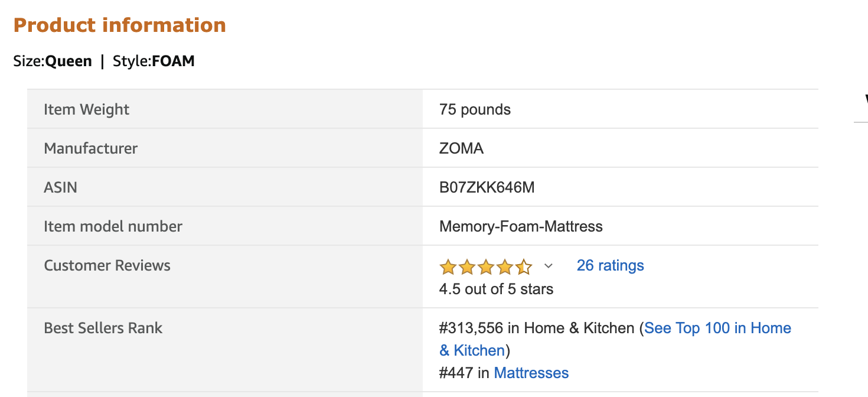Select the Manufacturer row label

tap(90, 148)
